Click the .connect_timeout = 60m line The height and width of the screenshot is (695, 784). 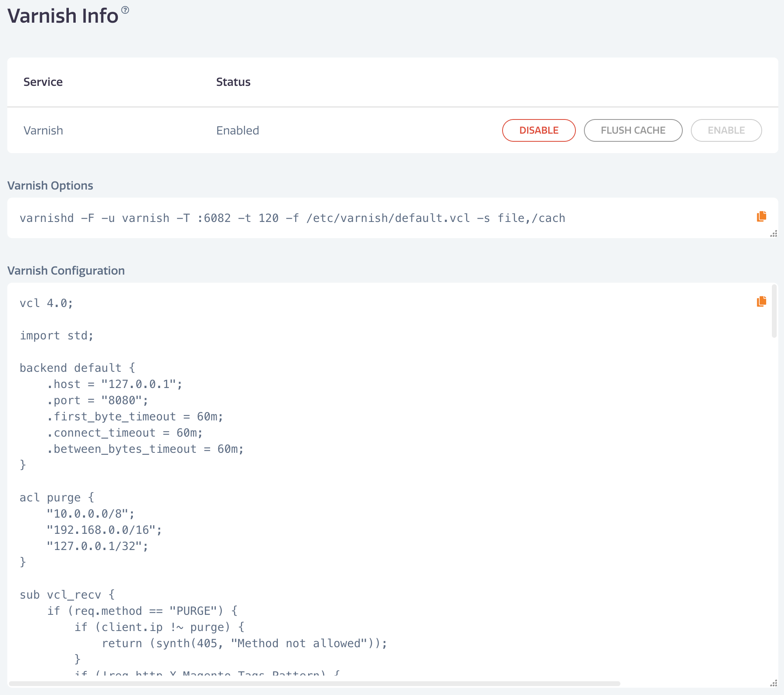125,433
